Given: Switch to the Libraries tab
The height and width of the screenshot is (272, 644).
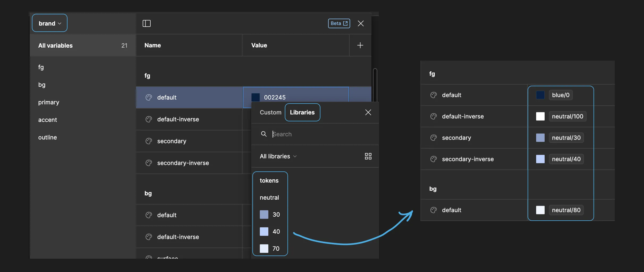Looking at the screenshot, I should (x=302, y=112).
